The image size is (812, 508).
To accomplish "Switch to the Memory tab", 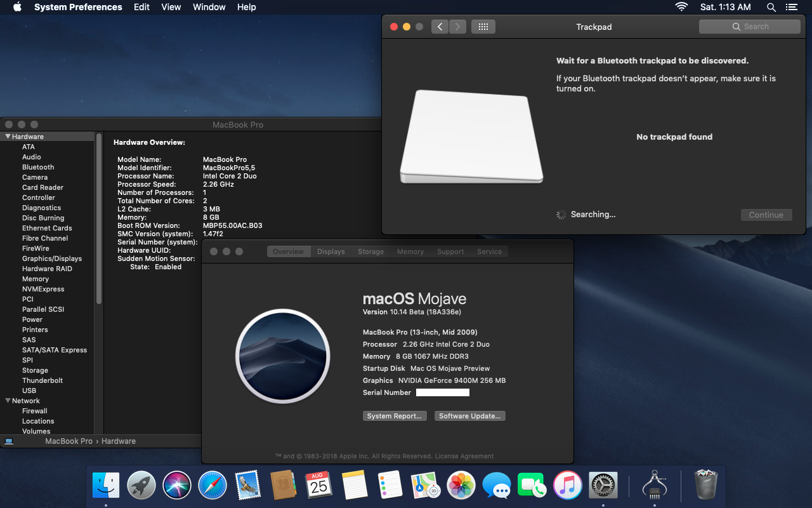I will tap(410, 251).
